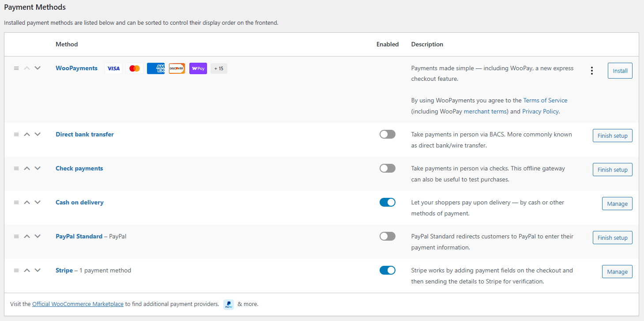Click the up arrow in WooPayments row

pos(27,68)
